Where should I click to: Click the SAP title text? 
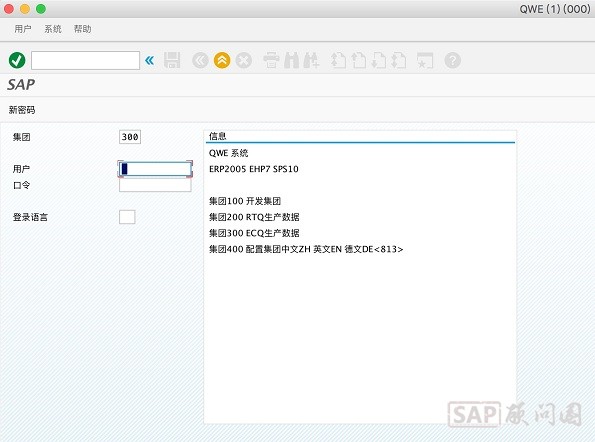(21, 85)
